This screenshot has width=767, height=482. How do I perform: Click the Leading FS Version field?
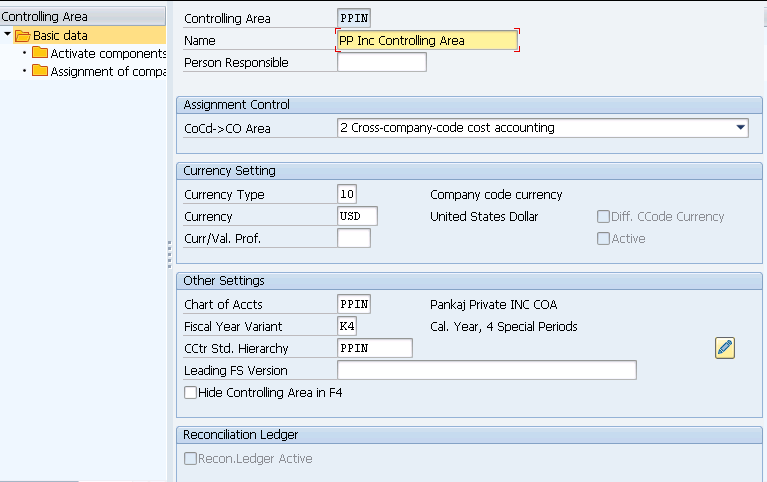tap(487, 370)
